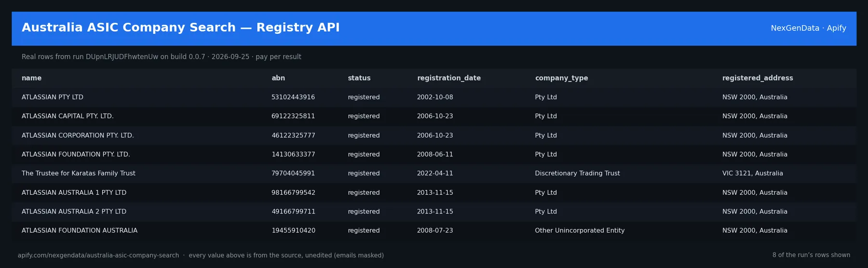
Task: Click registration date 2002-10-08
Action: (x=435, y=97)
